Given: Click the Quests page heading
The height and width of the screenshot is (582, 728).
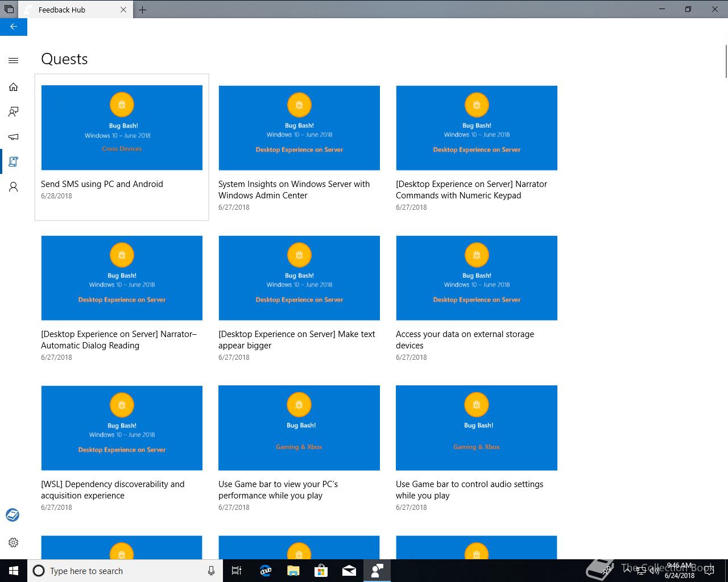Looking at the screenshot, I should click(x=64, y=59).
